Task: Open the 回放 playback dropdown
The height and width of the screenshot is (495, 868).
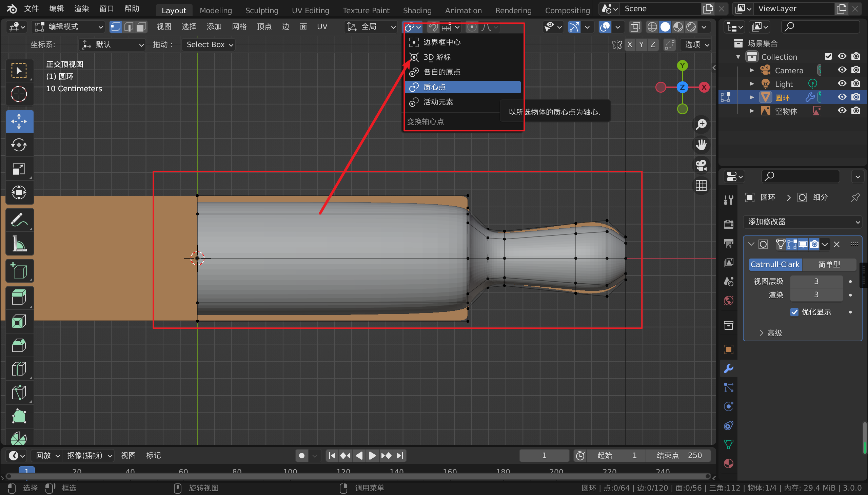Action: (x=47, y=455)
